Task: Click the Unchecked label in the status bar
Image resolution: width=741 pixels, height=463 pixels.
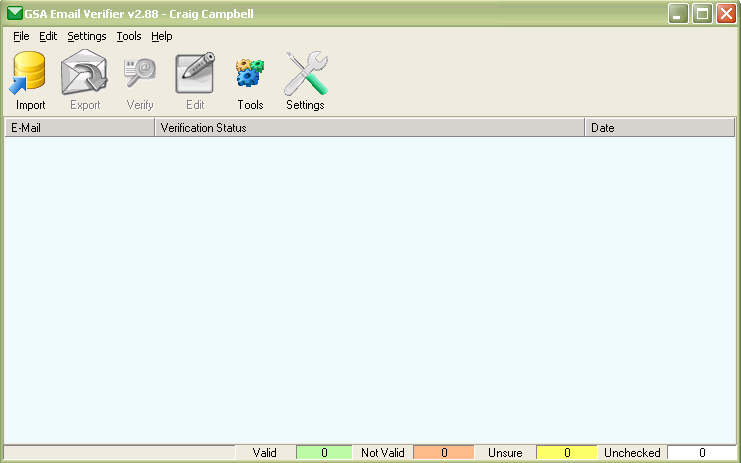Action: point(632,453)
